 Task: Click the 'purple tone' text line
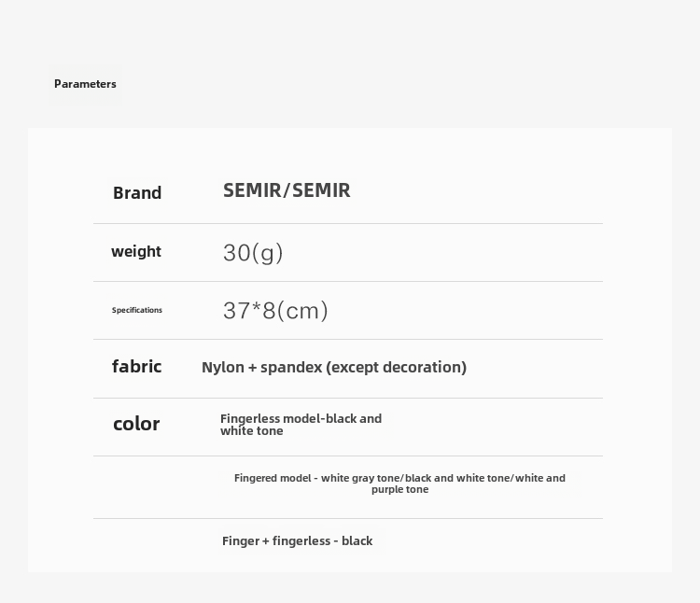coord(399,490)
